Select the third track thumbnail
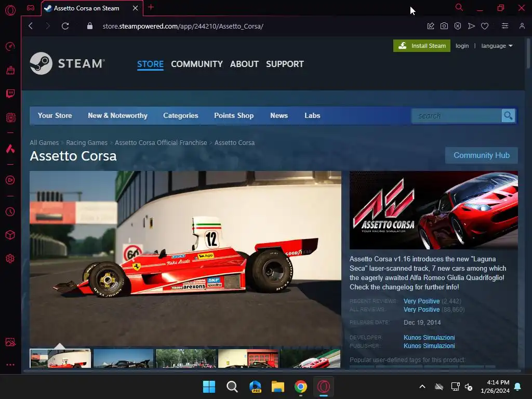This screenshot has width=532, height=399. tap(185, 358)
